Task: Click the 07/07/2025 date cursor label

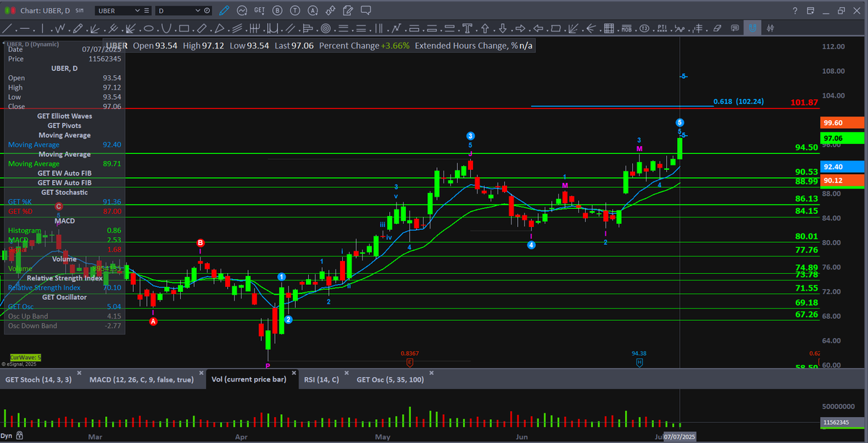Action: [678, 437]
